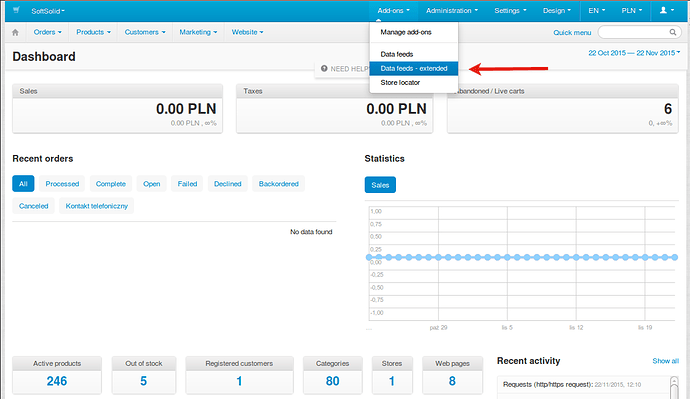The width and height of the screenshot is (690, 399).
Task: Change the dashboard date range
Action: coord(634,53)
